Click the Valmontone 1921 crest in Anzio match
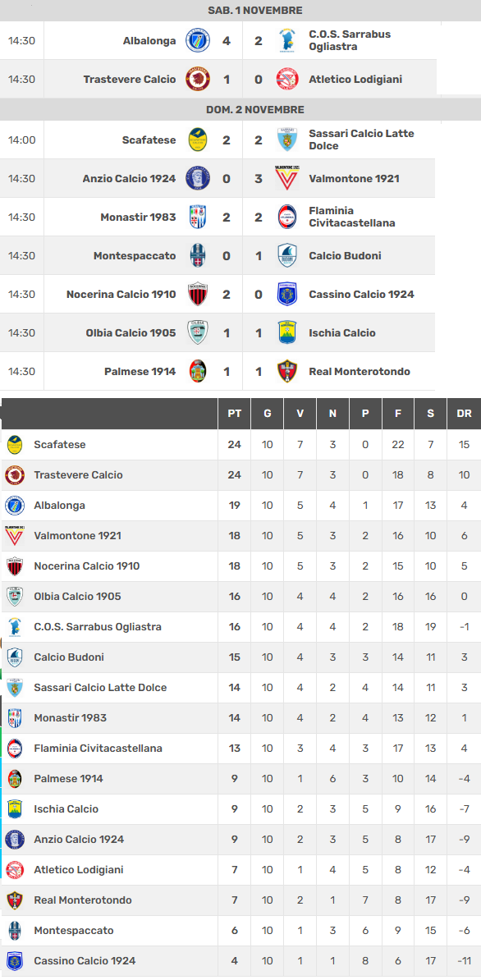 [286, 178]
